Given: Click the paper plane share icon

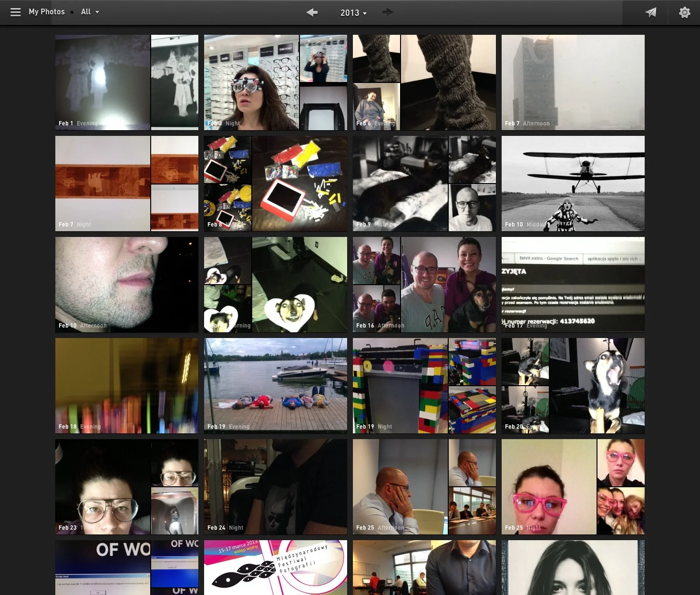Looking at the screenshot, I should [651, 12].
